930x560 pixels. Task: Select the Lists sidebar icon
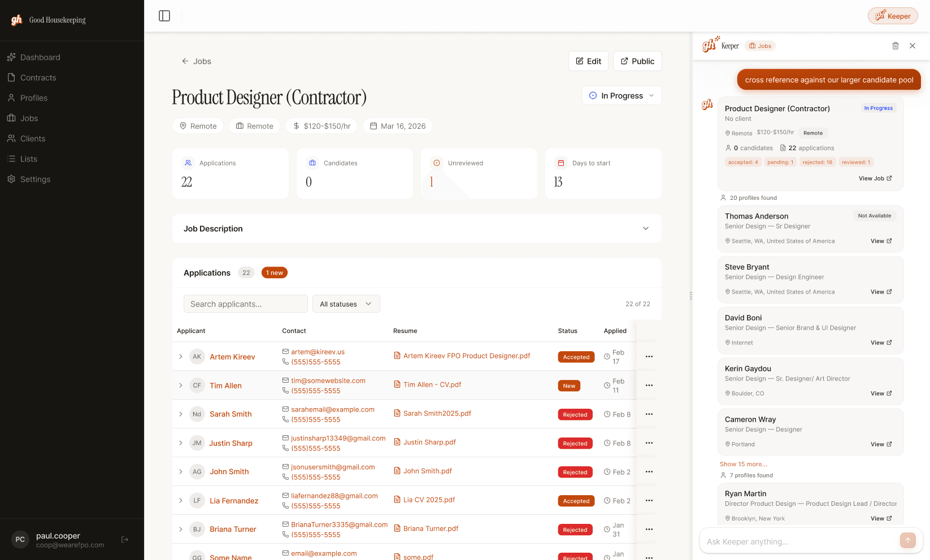coord(11,159)
